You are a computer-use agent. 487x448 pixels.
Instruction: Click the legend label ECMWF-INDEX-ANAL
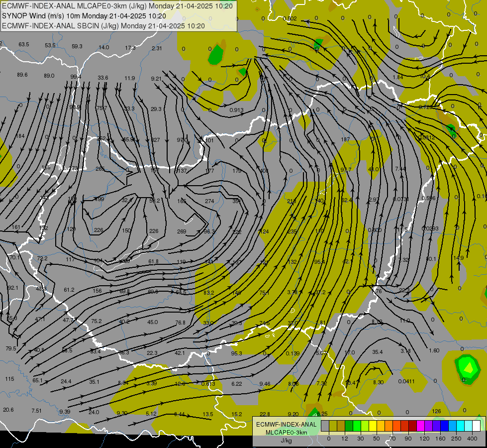286,425
